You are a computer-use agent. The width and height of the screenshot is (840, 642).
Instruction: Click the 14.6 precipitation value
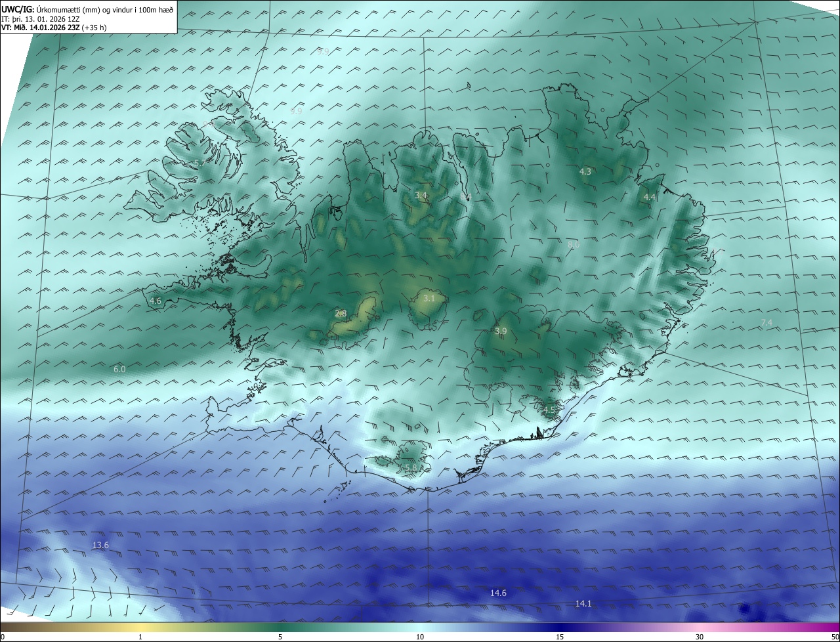point(499,593)
